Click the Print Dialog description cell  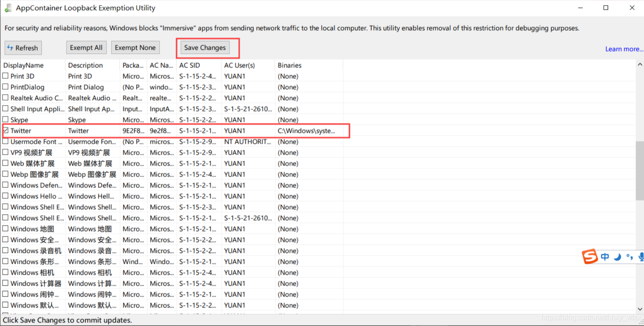[86, 87]
